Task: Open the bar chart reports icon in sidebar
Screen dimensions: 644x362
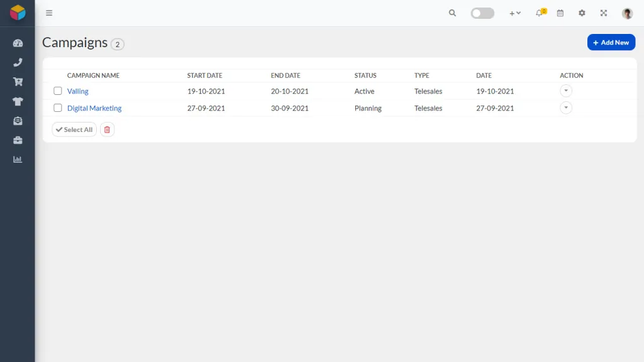Action: click(x=18, y=159)
